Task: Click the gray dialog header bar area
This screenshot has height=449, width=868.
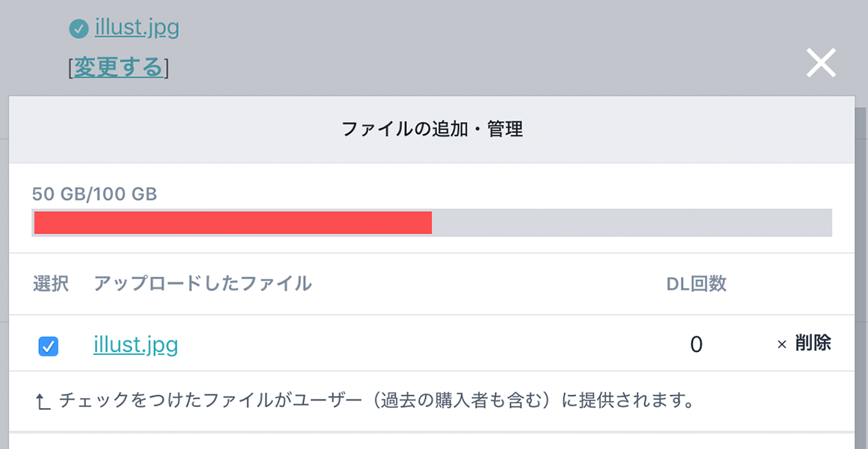Action: click(432, 129)
